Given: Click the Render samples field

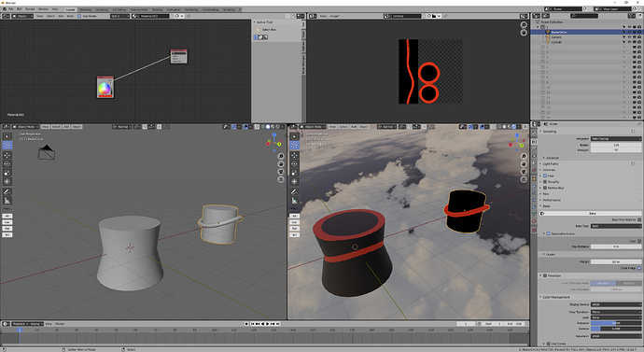Looking at the screenshot, I should tap(616, 145).
